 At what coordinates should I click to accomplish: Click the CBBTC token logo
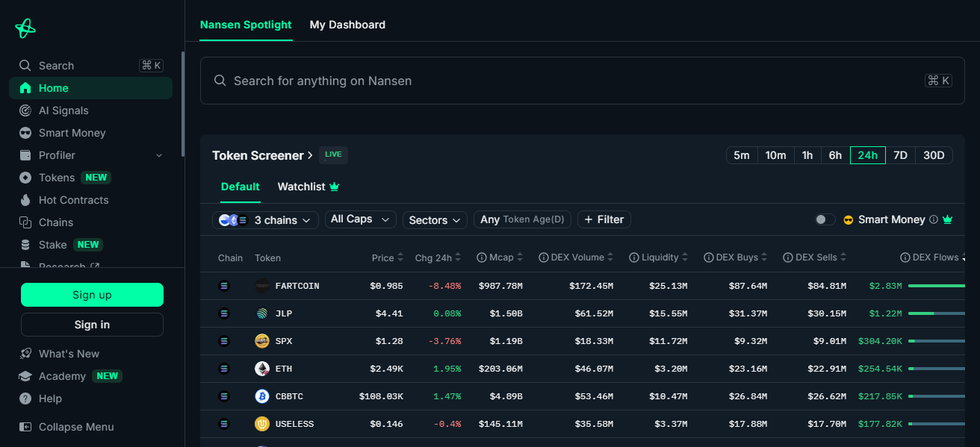262,396
